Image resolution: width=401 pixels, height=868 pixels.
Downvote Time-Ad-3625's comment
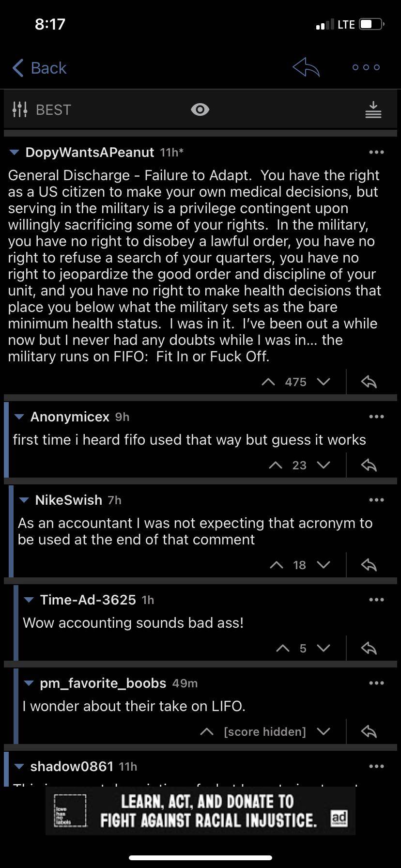tap(324, 648)
